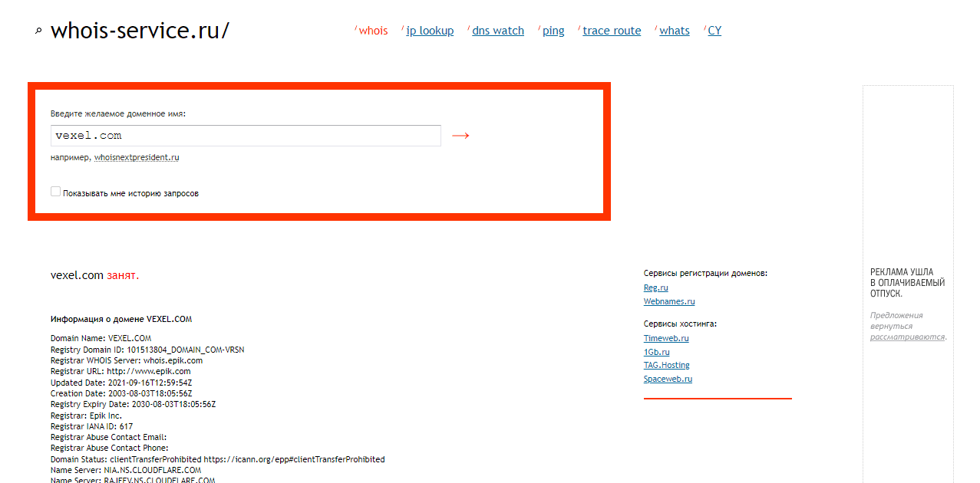Open the Webnames.ru link
Image resolution: width=980 pixels, height=483 pixels.
tap(668, 301)
